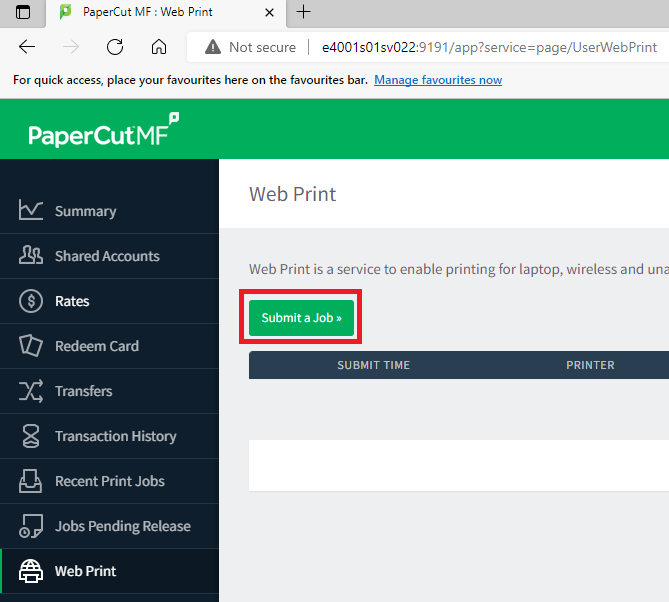This screenshot has height=602, width=669.
Task: Click the Not secure label
Action: click(x=262, y=47)
